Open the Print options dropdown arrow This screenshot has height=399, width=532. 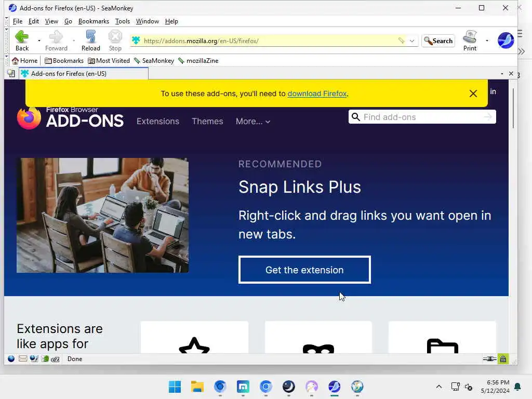[x=487, y=41]
